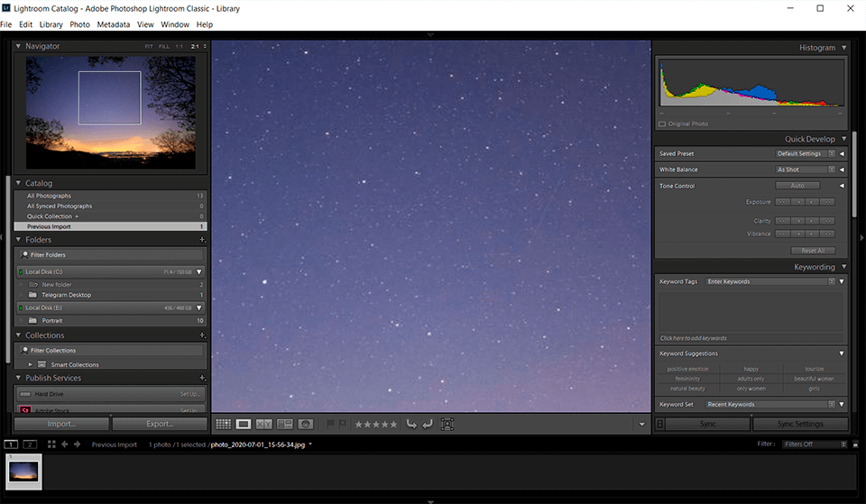This screenshot has width=866, height=504.
Task: Set flag as Pick in toolbar
Action: click(330, 424)
